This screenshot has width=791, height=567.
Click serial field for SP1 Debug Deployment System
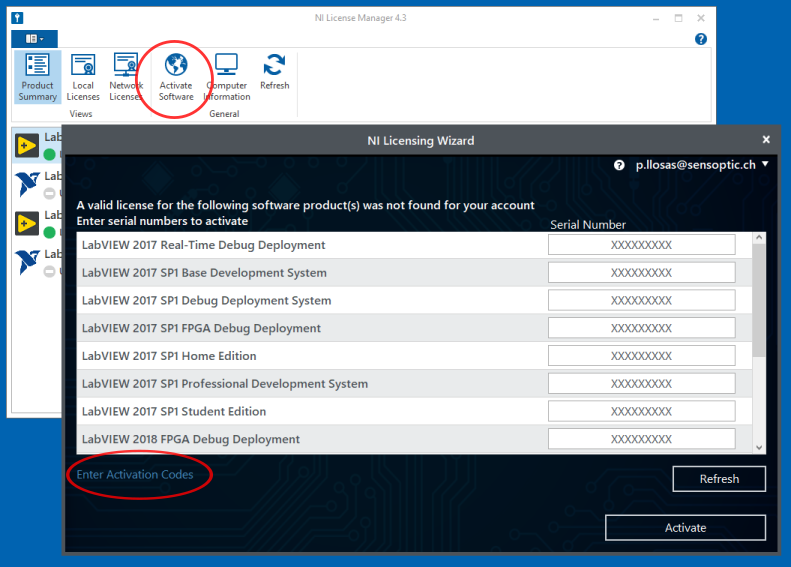tap(641, 300)
